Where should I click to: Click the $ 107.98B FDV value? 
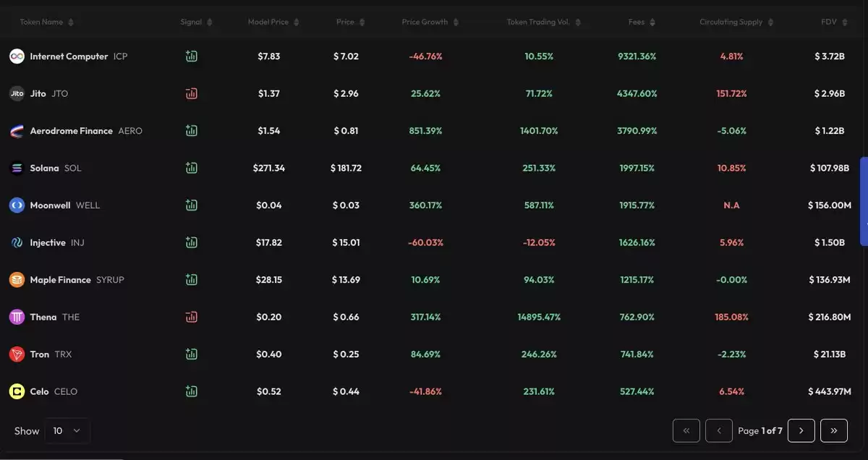click(x=830, y=168)
